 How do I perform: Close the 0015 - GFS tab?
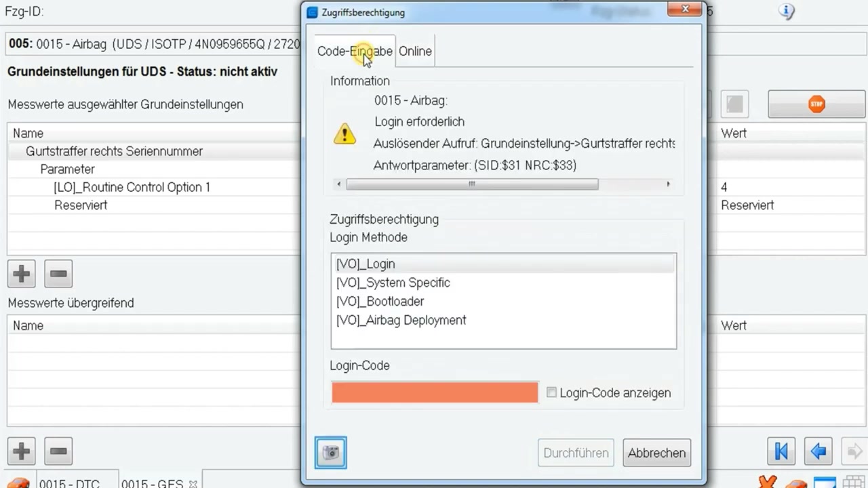tap(193, 484)
